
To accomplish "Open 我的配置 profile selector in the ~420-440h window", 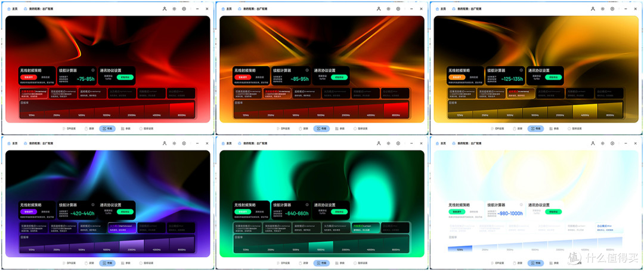I will click(38, 143).
